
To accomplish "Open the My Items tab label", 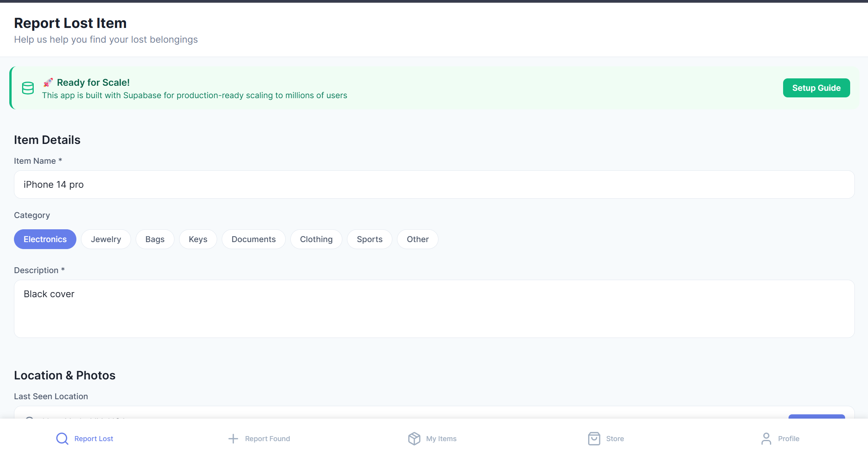I will tap(441, 438).
